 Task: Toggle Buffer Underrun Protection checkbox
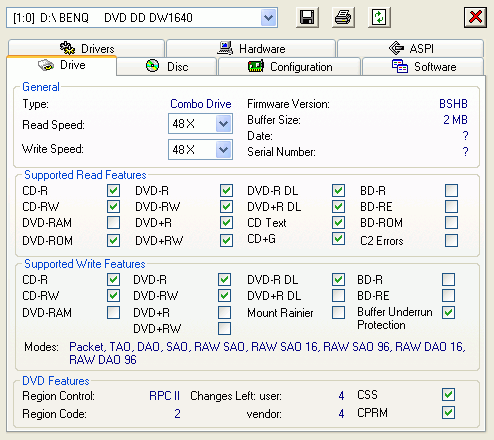click(448, 312)
